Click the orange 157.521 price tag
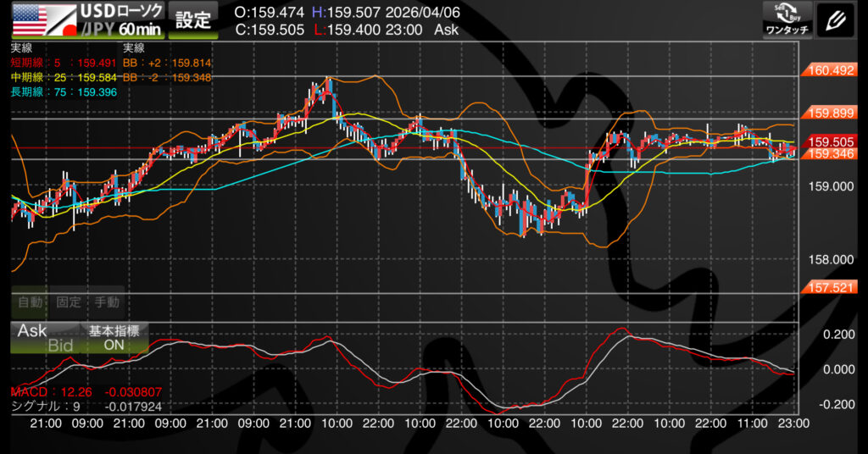Viewport: 868px width, 454px height. [x=831, y=289]
